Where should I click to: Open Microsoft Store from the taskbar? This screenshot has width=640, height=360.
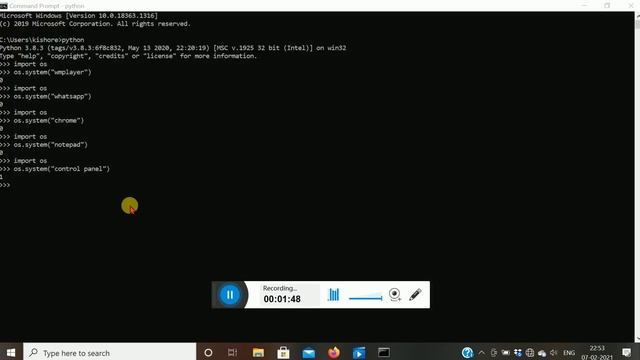[283, 353]
